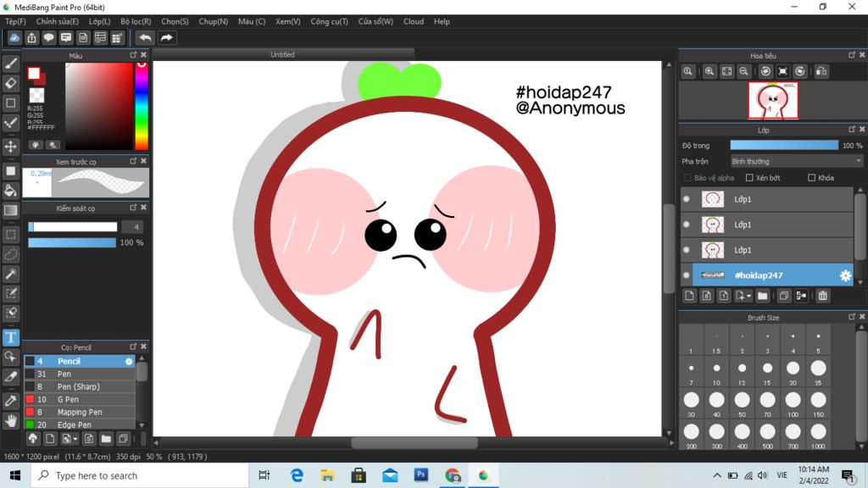
Task: Select the Edge Pen brush
Action: tap(80, 424)
